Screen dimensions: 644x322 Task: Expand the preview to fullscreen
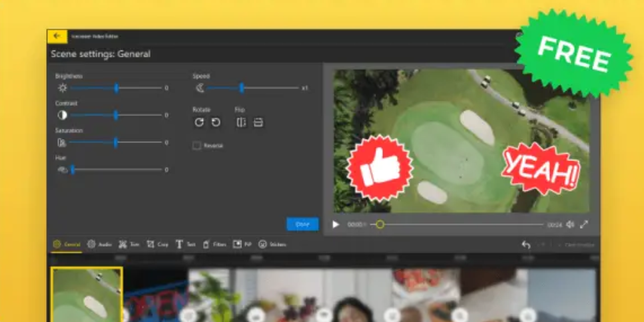click(584, 224)
